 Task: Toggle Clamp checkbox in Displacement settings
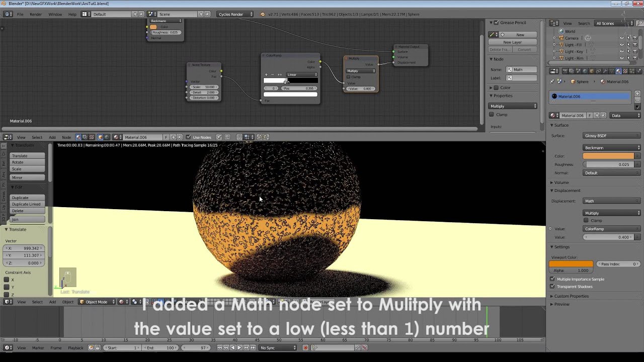586,220
